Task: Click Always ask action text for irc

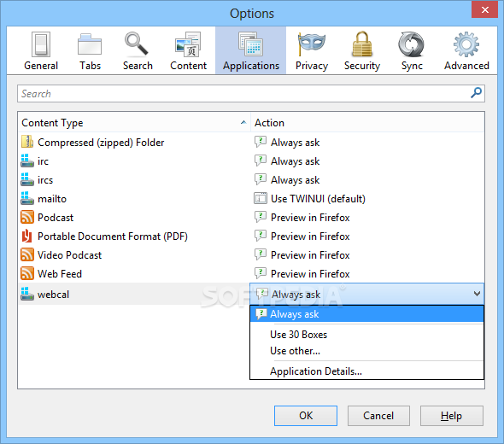Action: pyautogui.click(x=295, y=161)
